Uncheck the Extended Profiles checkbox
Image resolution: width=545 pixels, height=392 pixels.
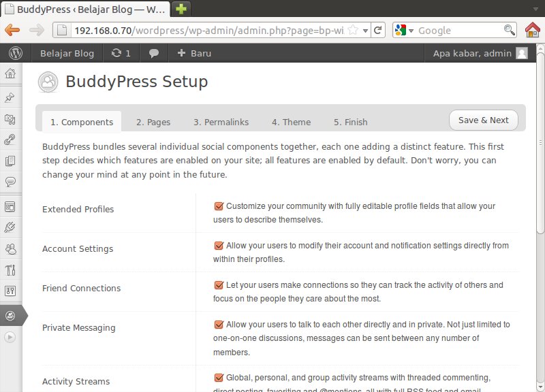pos(219,206)
